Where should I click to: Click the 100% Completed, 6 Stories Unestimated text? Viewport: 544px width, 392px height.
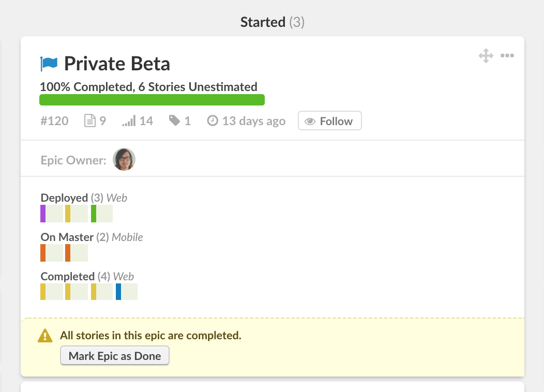[x=148, y=87]
